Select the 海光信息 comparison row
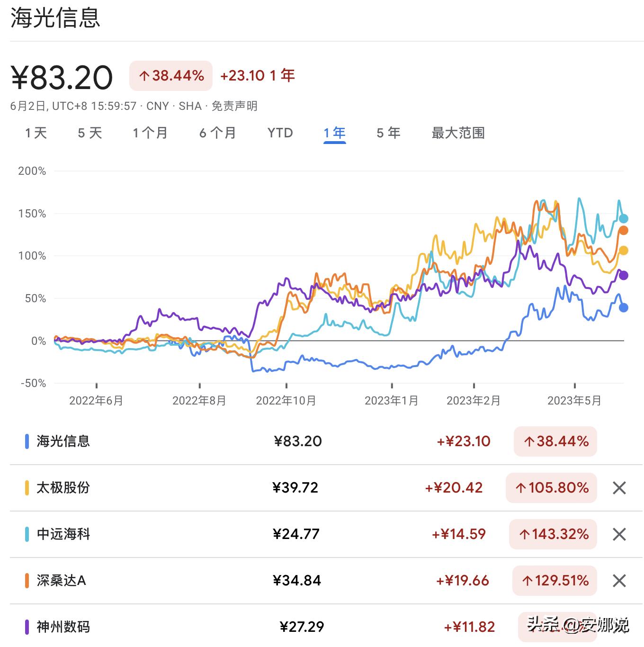The height and width of the screenshot is (647, 644). pyautogui.click(x=189, y=441)
